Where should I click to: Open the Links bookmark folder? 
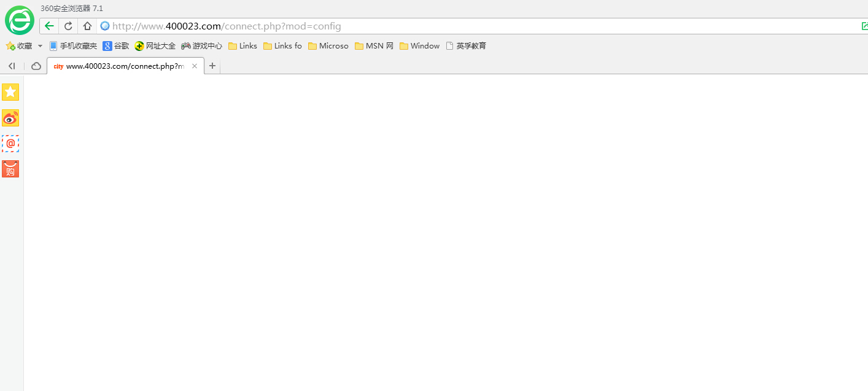(242, 46)
